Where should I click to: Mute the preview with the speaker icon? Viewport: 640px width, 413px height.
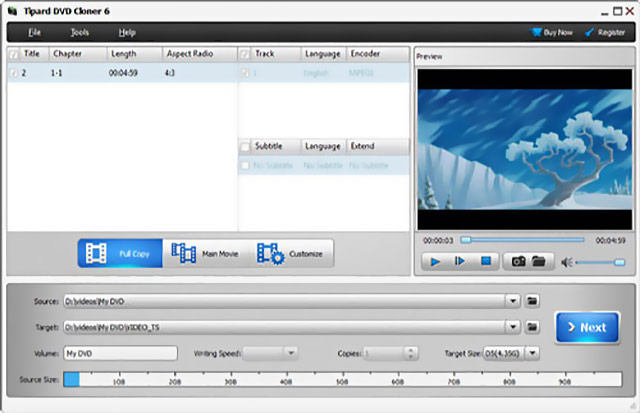pos(568,262)
